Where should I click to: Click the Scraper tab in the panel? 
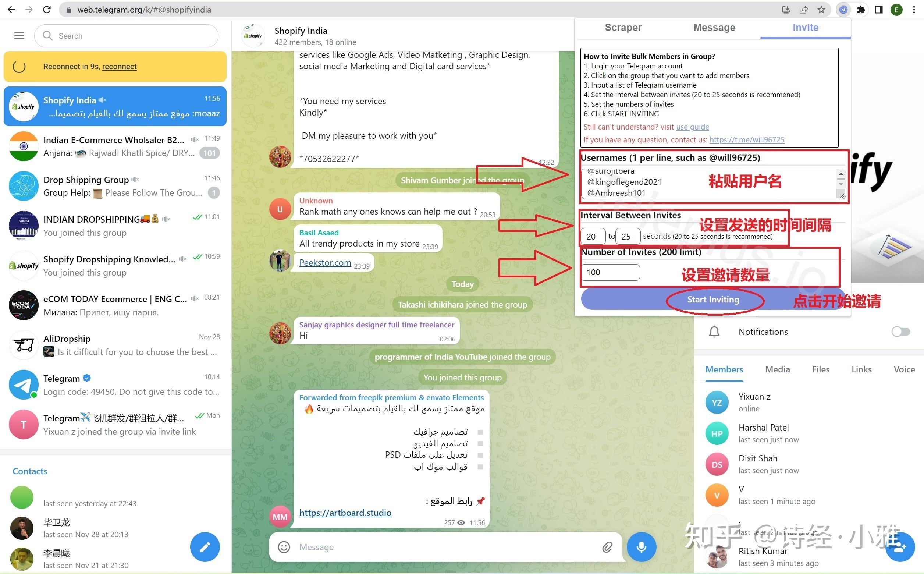[x=624, y=28]
